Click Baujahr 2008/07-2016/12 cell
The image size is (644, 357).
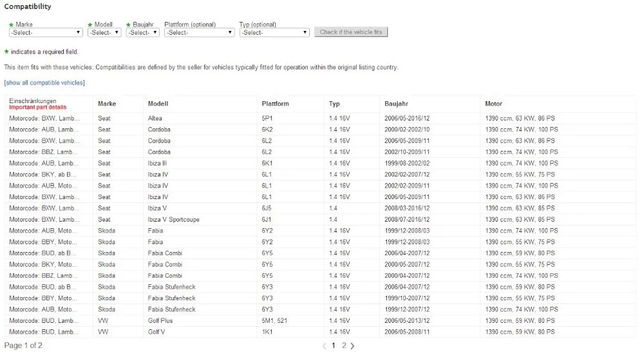pyautogui.click(x=407, y=219)
